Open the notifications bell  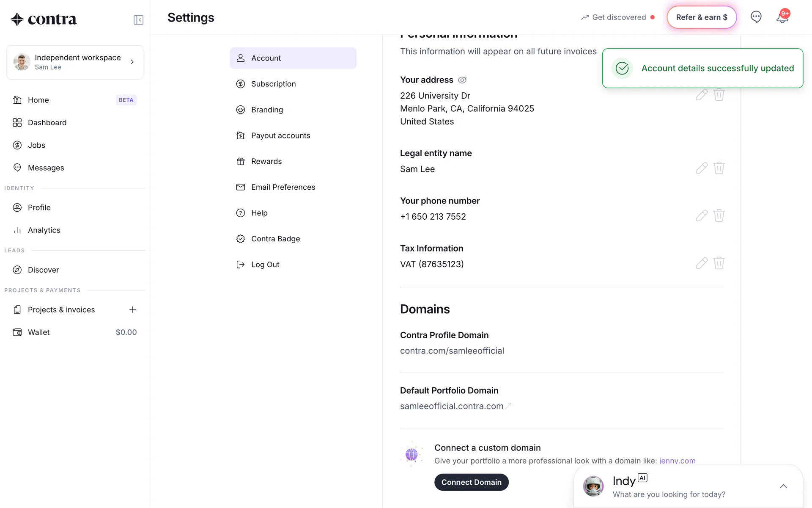click(x=782, y=17)
